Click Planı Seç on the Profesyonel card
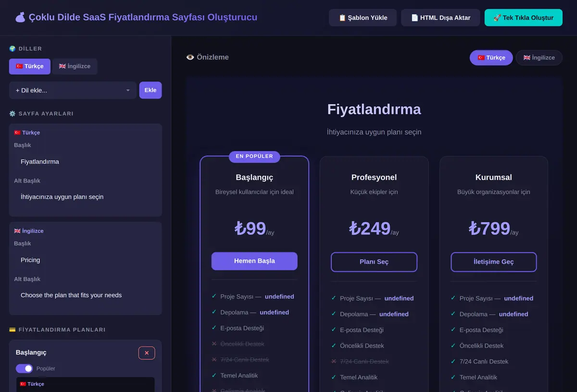Viewport: 577px width, 392px height. pos(374,262)
